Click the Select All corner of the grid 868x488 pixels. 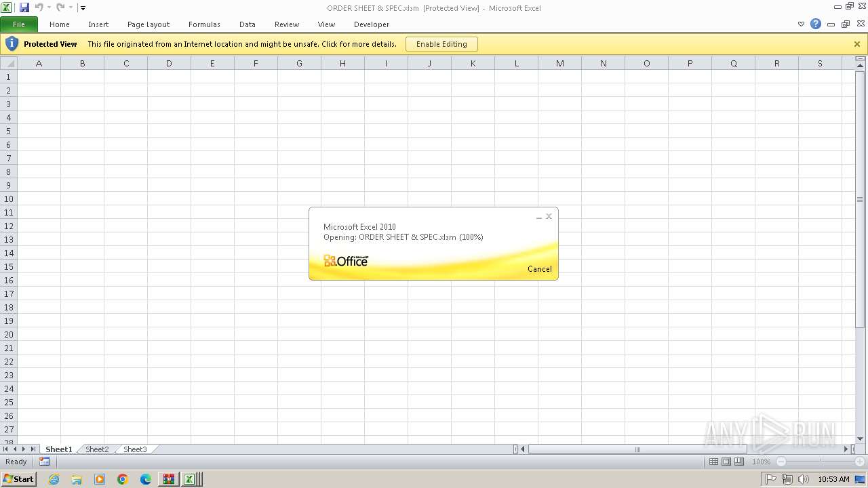pyautogui.click(x=8, y=63)
